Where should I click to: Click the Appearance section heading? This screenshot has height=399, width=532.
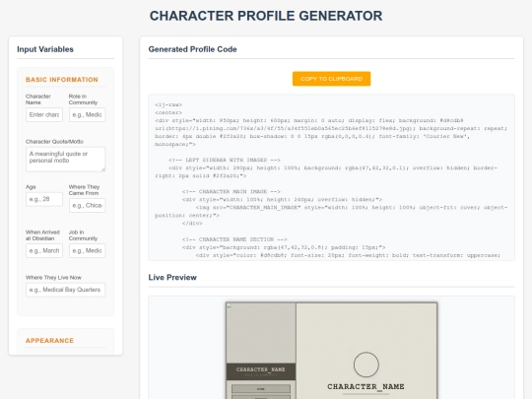point(49,341)
